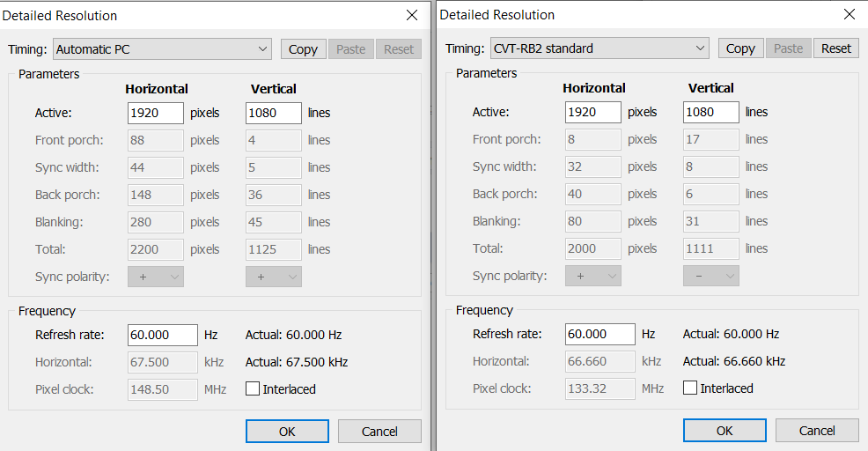
Task: Click horizontal Back porch value 40
Action: (592, 194)
